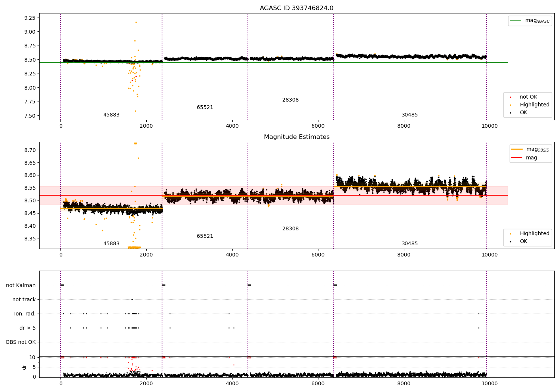Click the 4000 x-axis tick of the Magnitude Estimates plot

[x=232, y=255]
